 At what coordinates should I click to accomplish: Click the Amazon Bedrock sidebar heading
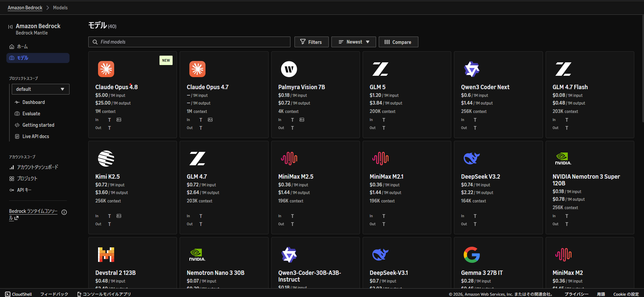[38, 26]
